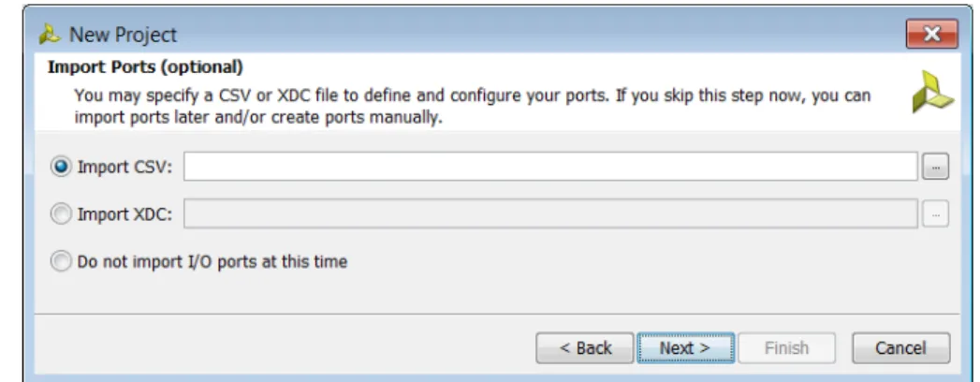The width and height of the screenshot is (980, 382).
Task: Click the Import CSV label text
Action: pyautogui.click(x=124, y=168)
